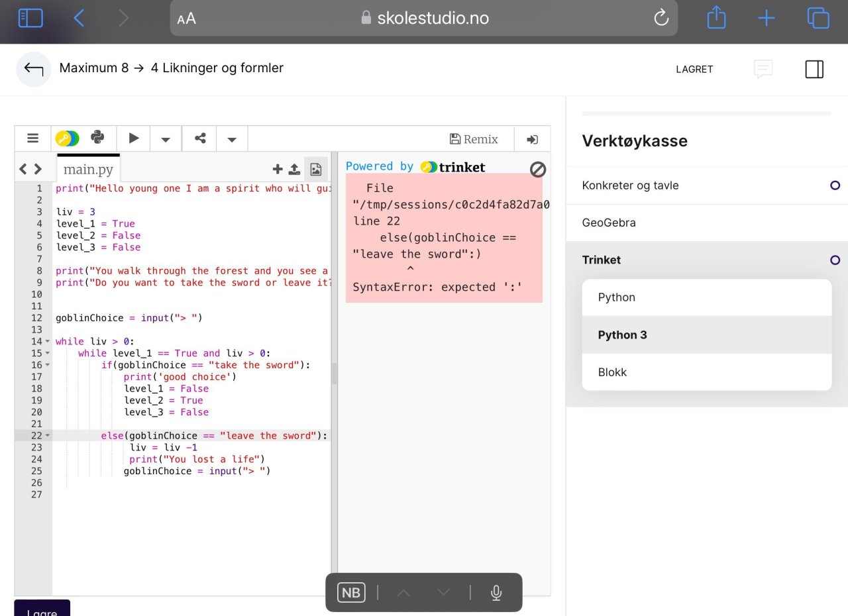Add a new file with plus icon
The width and height of the screenshot is (848, 616).
pos(278,170)
